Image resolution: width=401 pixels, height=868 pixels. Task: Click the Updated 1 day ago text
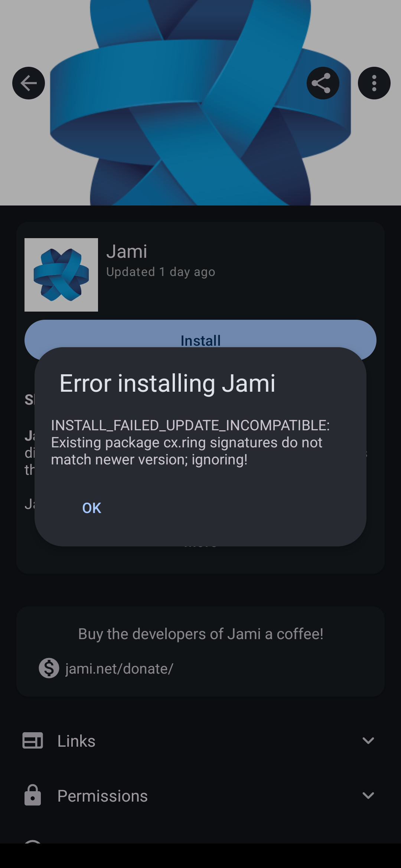(161, 272)
